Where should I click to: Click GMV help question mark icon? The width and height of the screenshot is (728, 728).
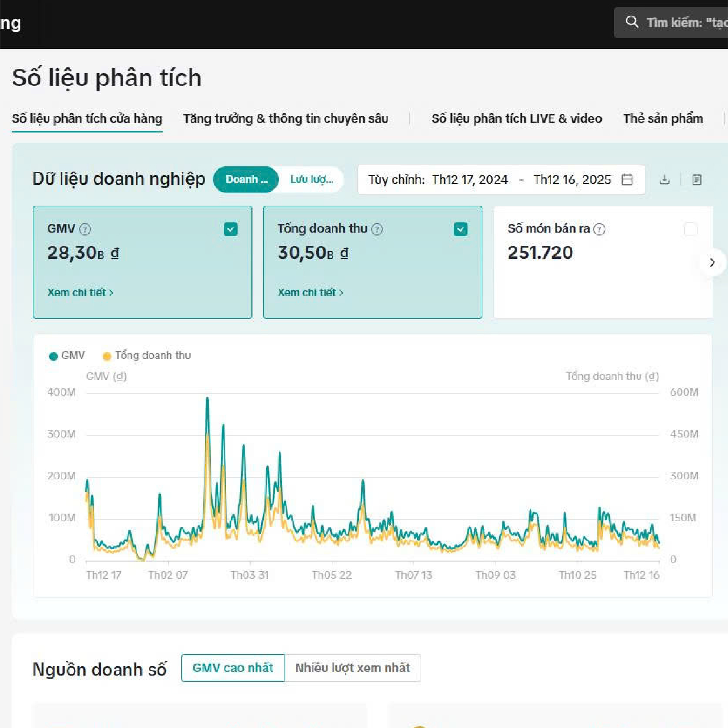pyautogui.click(x=85, y=229)
